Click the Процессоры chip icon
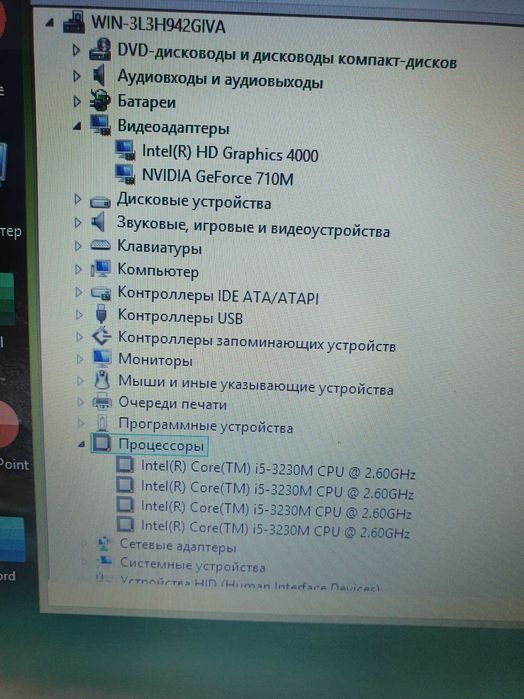Image resolution: width=524 pixels, height=699 pixels. [x=102, y=444]
